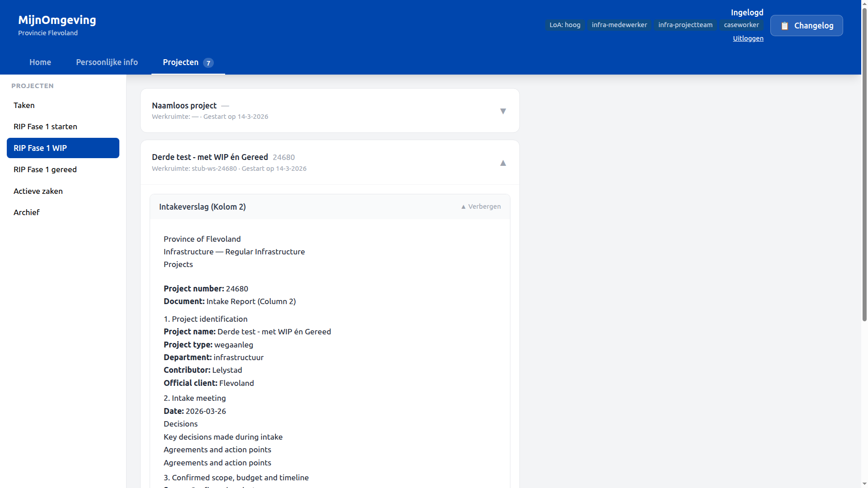The image size is (868, 488).
Task: Click the collapse triangle on Derde test card
Action: coord(503,163)
